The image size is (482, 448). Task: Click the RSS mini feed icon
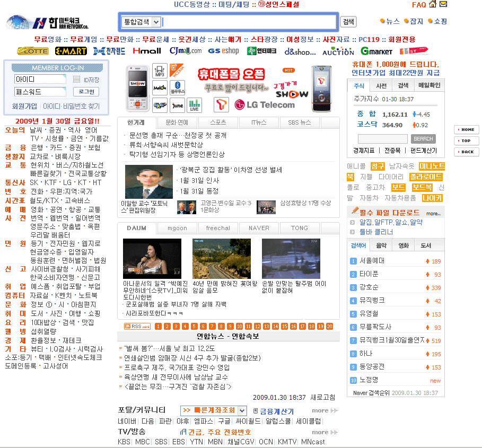tap(137, 326)
